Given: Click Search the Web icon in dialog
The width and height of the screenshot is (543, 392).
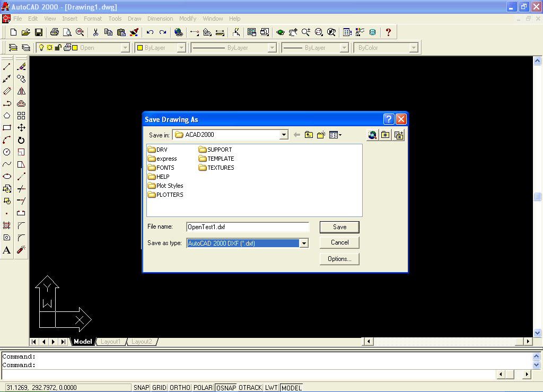Looking at the screenshot, I should coord(372,135).
